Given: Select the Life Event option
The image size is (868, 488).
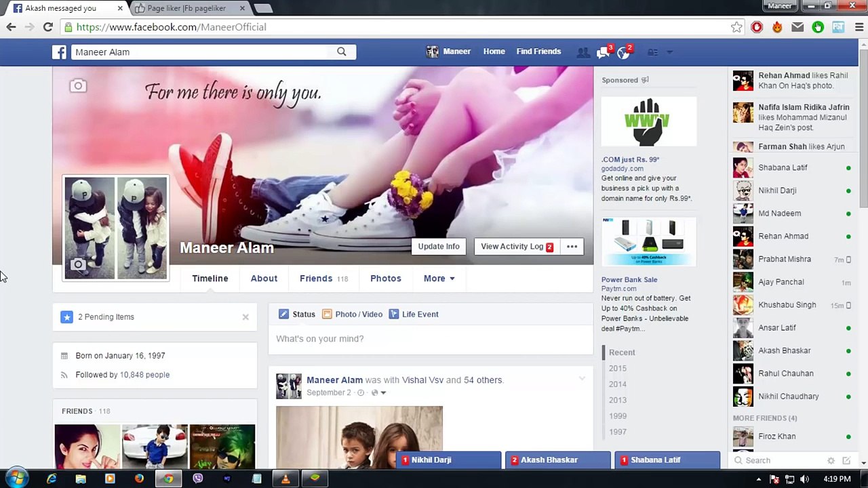Looking at the screenshot, I should tap(414, 314).
